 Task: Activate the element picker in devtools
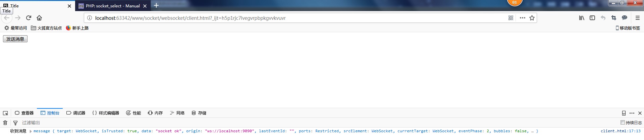point(5,113)
